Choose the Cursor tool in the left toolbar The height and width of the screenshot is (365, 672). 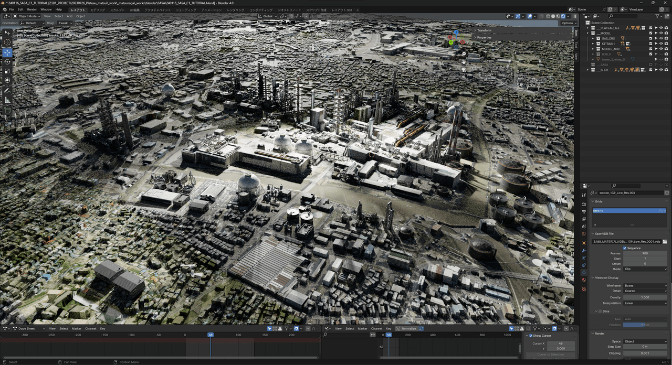tap(7, 42)
